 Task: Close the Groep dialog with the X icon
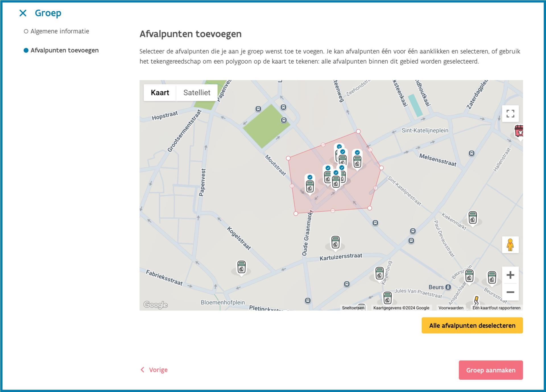click(23, 13)
